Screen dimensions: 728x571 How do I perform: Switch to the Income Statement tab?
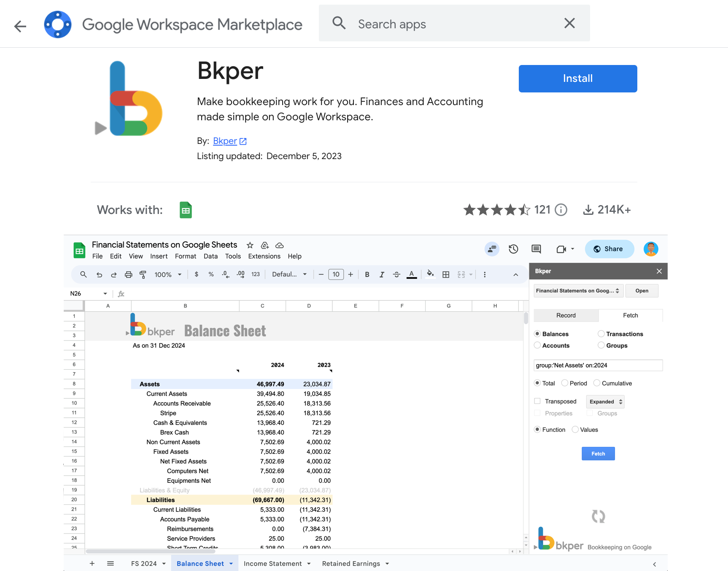[x=272, y=563]
